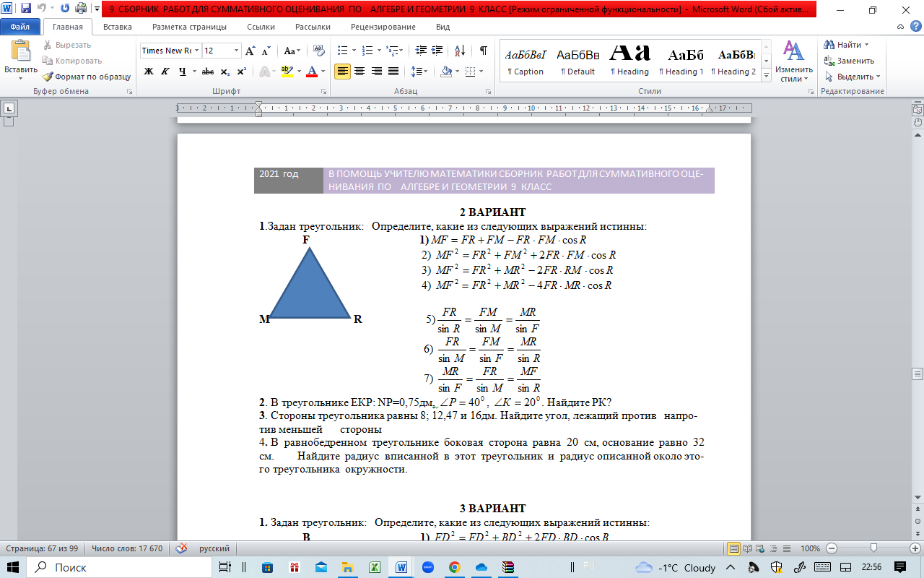This screenshot has width=924, height=578.
Task: Align text left
Action: (342, 72)
